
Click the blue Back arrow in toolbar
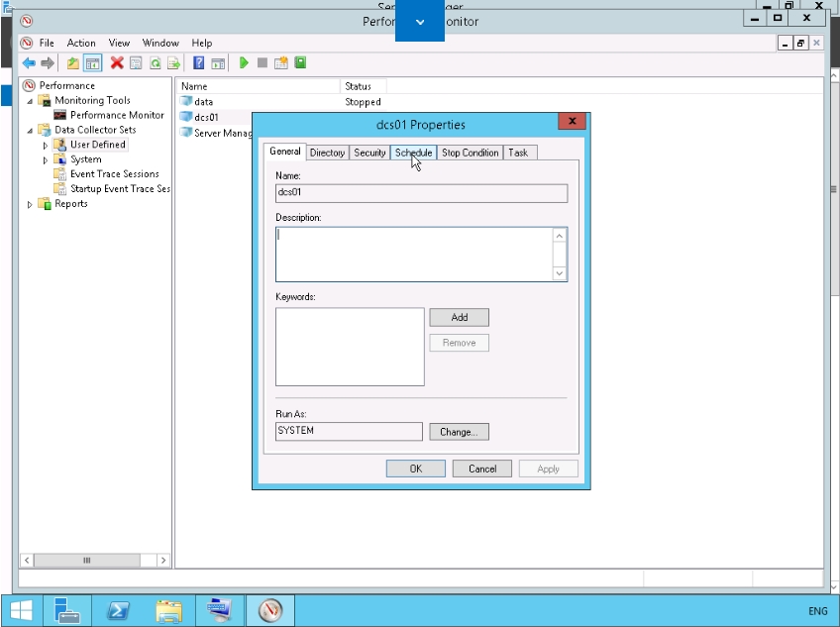(29, 63)
